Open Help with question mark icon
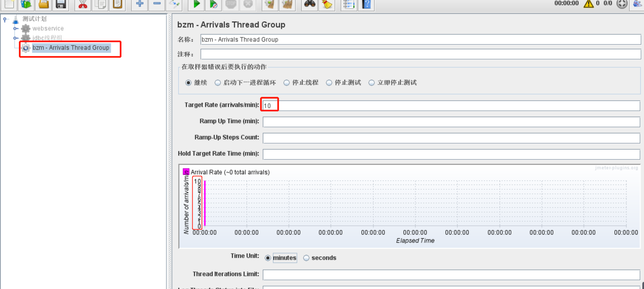 366,4
